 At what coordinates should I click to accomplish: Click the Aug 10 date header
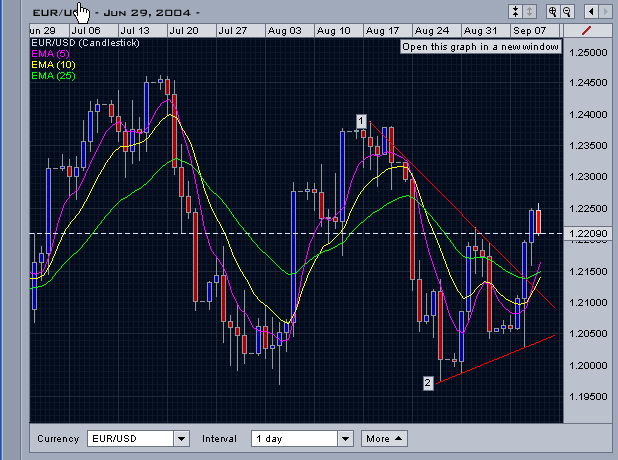[339, 30]
